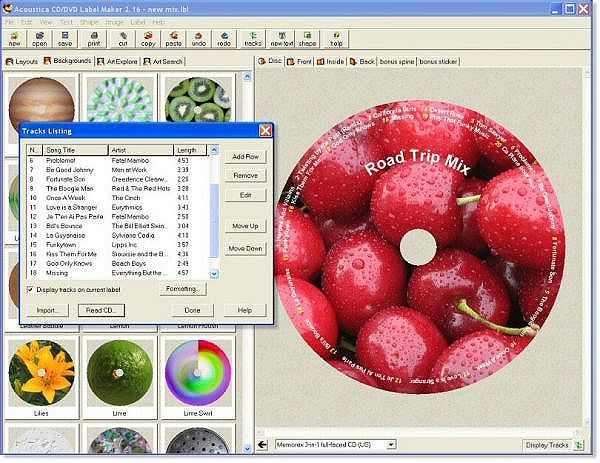The width and height of the screenshot is (600, 463).
Task: Click the redo toolbar icon
Action: coord(224,39)
